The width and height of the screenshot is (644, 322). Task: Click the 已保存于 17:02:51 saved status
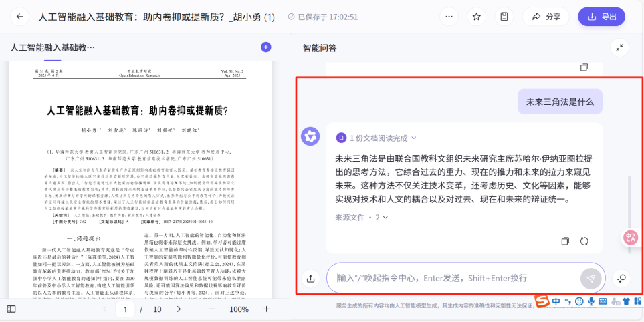point(323,17)
